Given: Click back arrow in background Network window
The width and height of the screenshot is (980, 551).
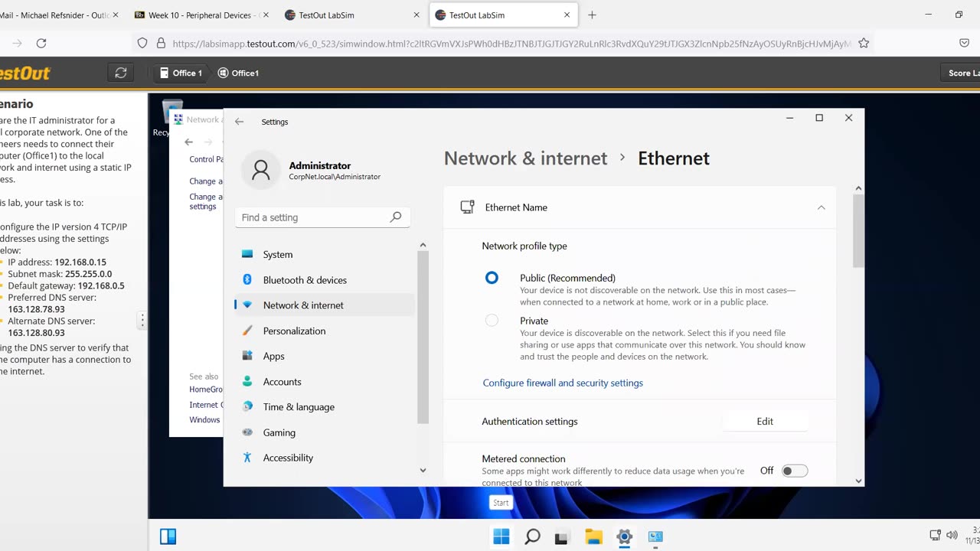Looking at the screenshot, I should coord(189,142).
